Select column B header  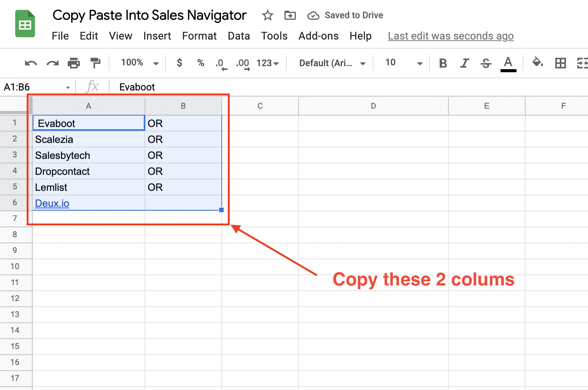pos(183,106)
